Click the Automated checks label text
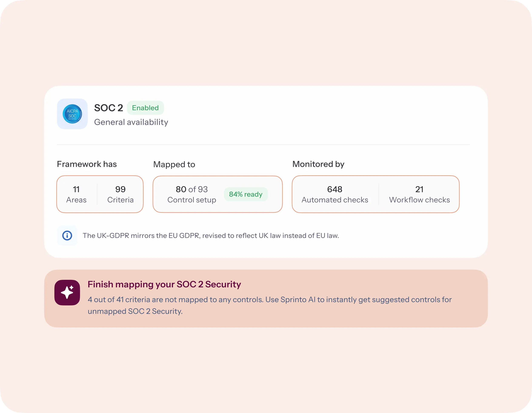The image size is (532, 413). (335, 200)
